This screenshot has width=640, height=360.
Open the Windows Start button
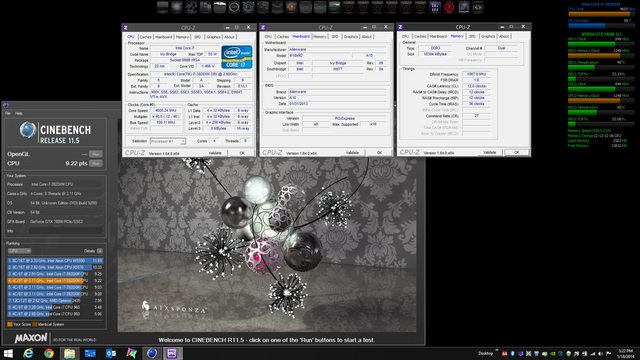(8, 353)
